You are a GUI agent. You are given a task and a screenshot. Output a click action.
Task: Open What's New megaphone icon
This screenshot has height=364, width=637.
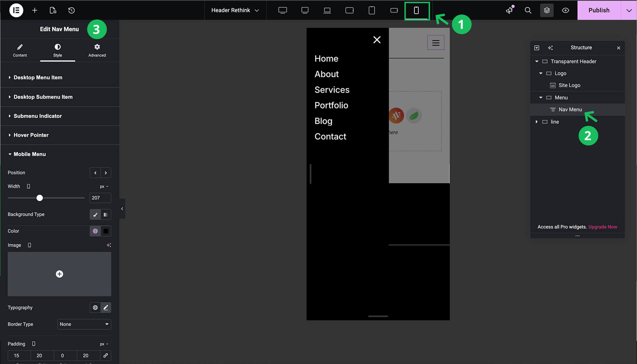(509, 10)
